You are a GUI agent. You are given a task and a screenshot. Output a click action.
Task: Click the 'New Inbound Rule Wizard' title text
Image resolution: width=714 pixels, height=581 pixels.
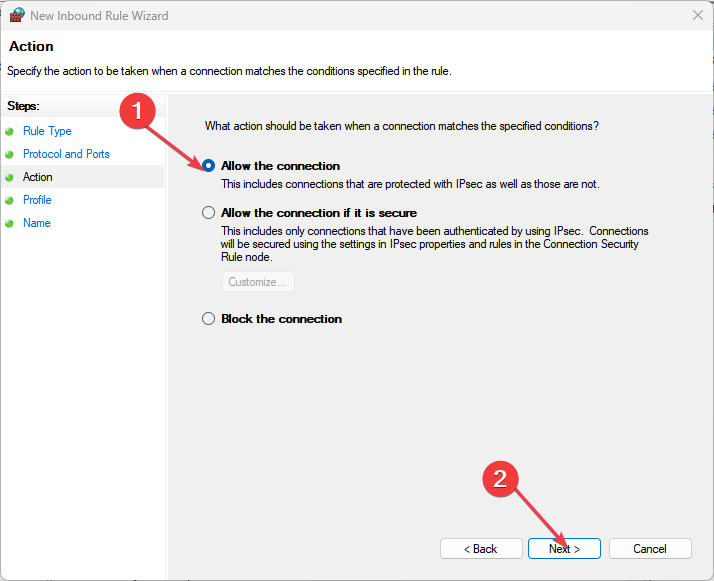tap(99, 16)
